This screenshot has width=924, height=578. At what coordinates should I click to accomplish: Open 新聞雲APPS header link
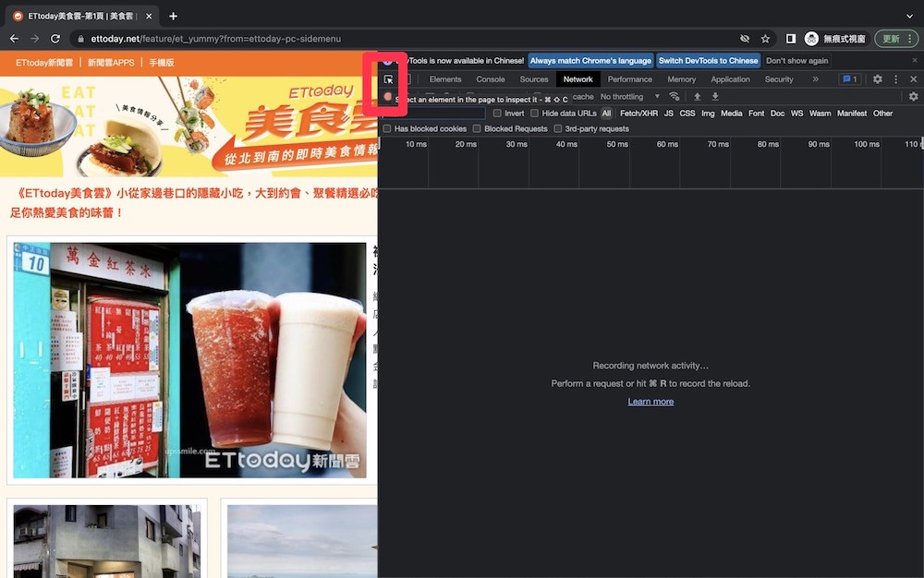point(111,63)
